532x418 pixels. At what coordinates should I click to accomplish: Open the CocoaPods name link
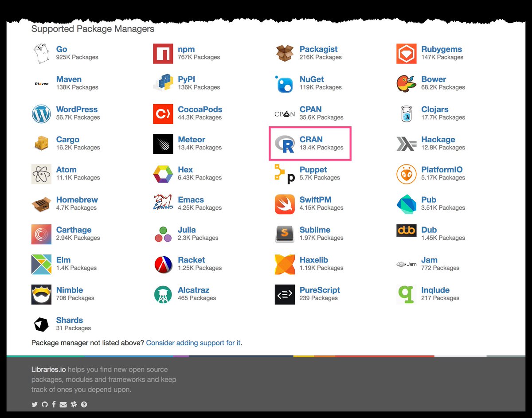[x=200, y=109]
